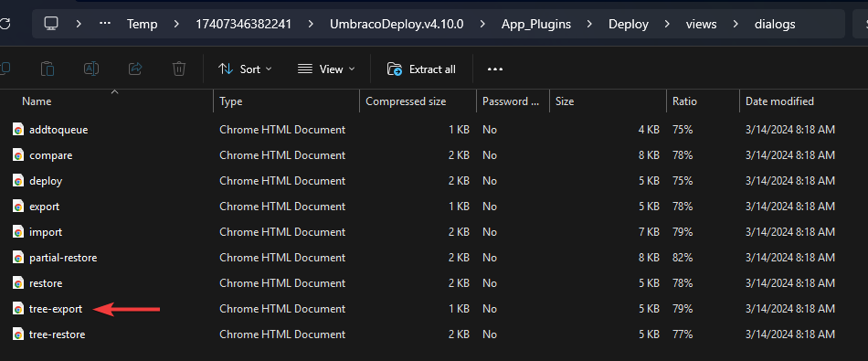Select the addtoqueue file

coord(58,130)
